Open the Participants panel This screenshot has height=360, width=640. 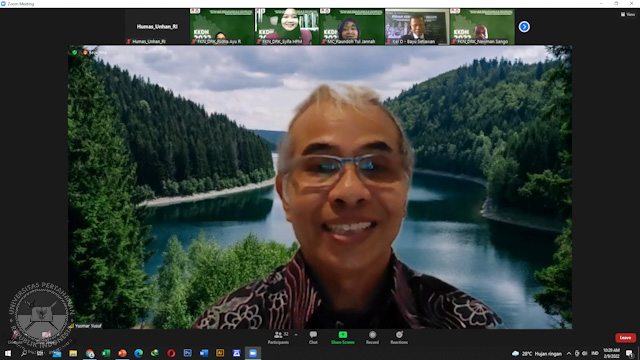tap(278, 338)
